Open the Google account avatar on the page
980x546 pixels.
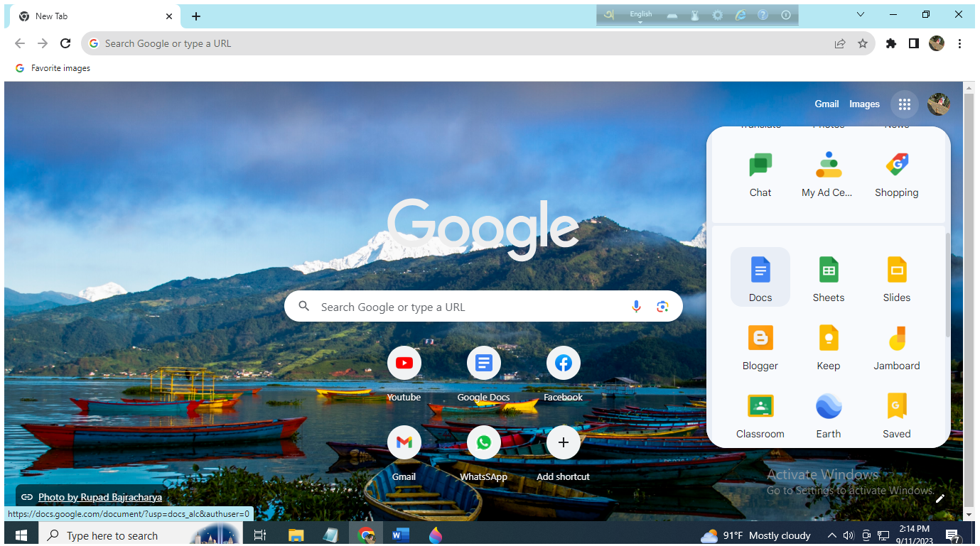click(x=938, y=104)
